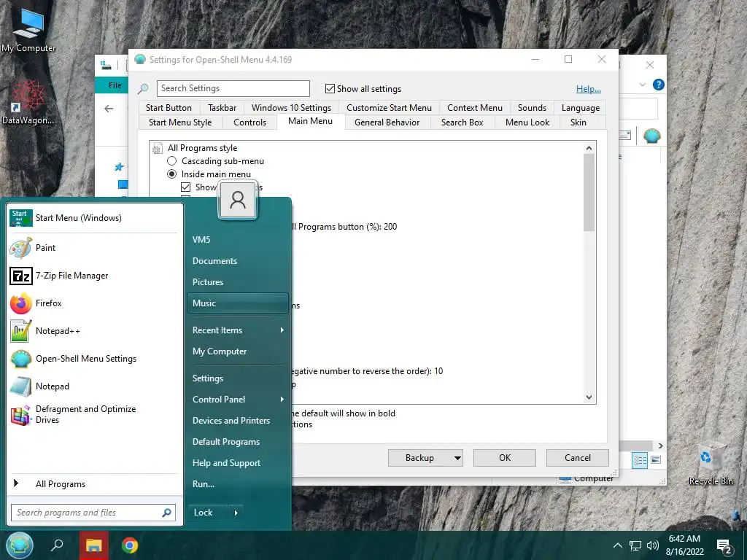The image size is (747, 560).
Task: Open the Customize Start Menu tab
Action: tap(390, 108)
